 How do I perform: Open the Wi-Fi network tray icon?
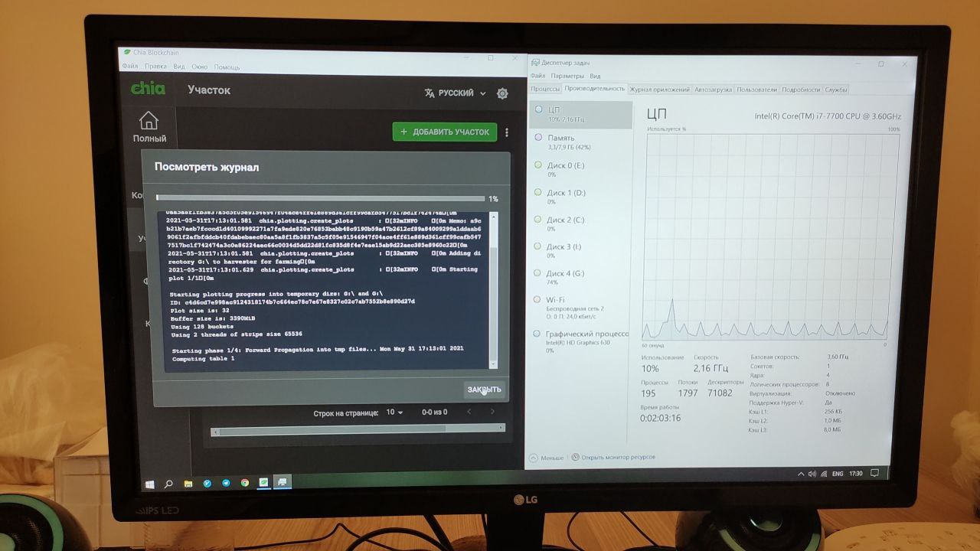click(823, 474)
